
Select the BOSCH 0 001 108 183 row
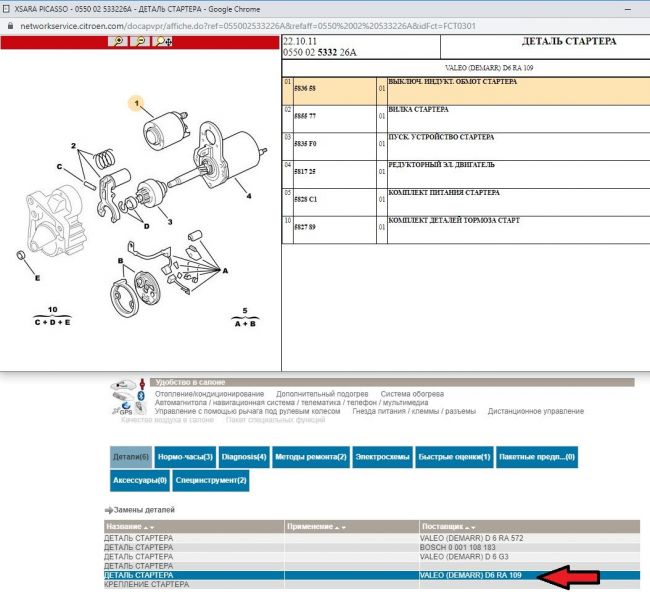460,547
